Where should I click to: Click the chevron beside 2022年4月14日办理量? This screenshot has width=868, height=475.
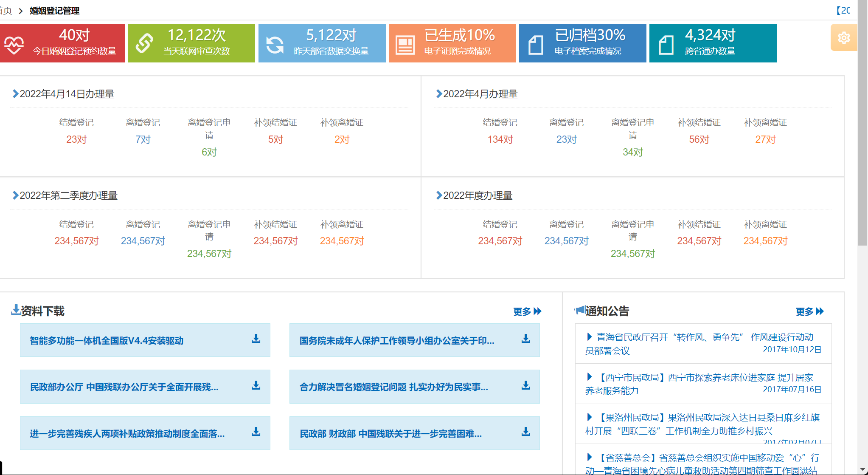pos(15,94)
